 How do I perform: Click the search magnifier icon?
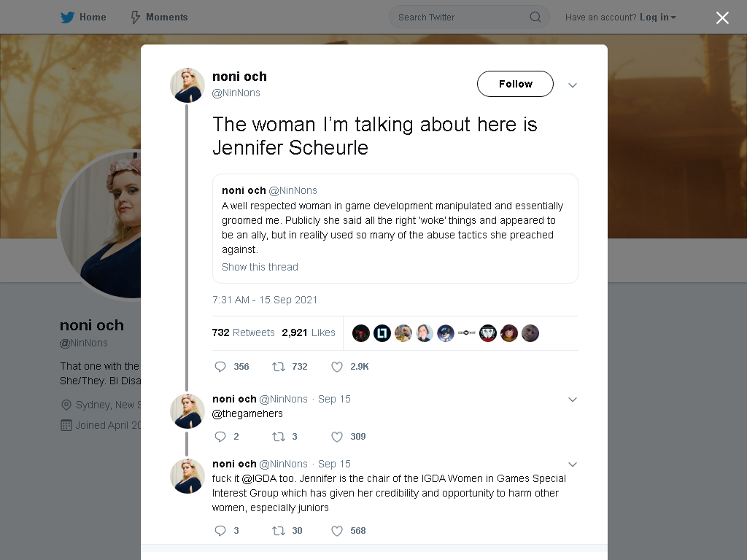[x=535, y=17]
